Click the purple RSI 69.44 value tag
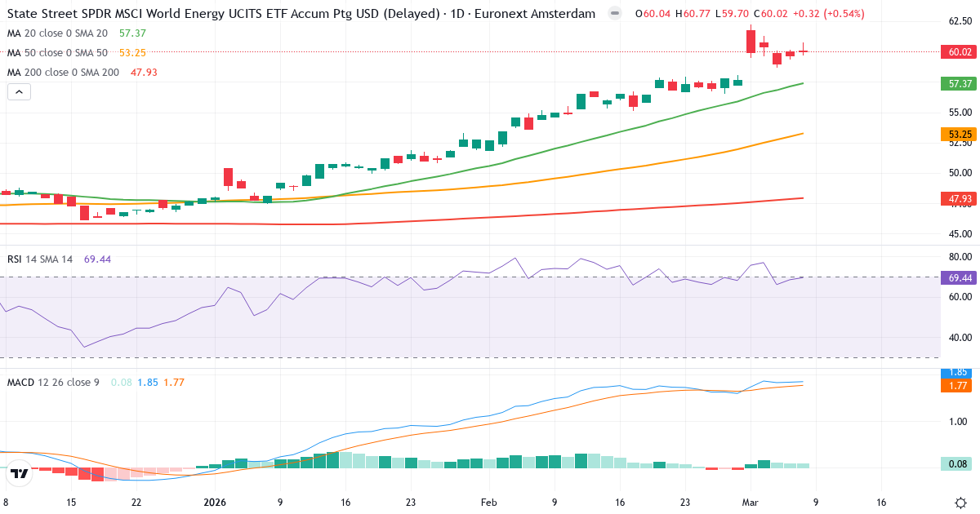The width and height of the screenshot is (980, 514). [x=960, y=278]
